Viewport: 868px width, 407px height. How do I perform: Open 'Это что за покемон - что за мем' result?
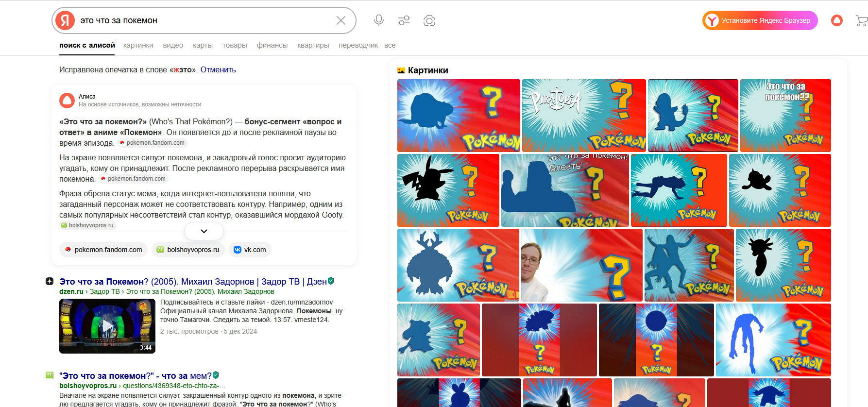[136, 375]
